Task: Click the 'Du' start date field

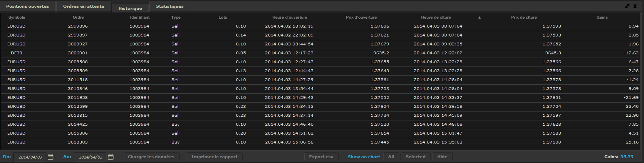Action: (30, 157)
